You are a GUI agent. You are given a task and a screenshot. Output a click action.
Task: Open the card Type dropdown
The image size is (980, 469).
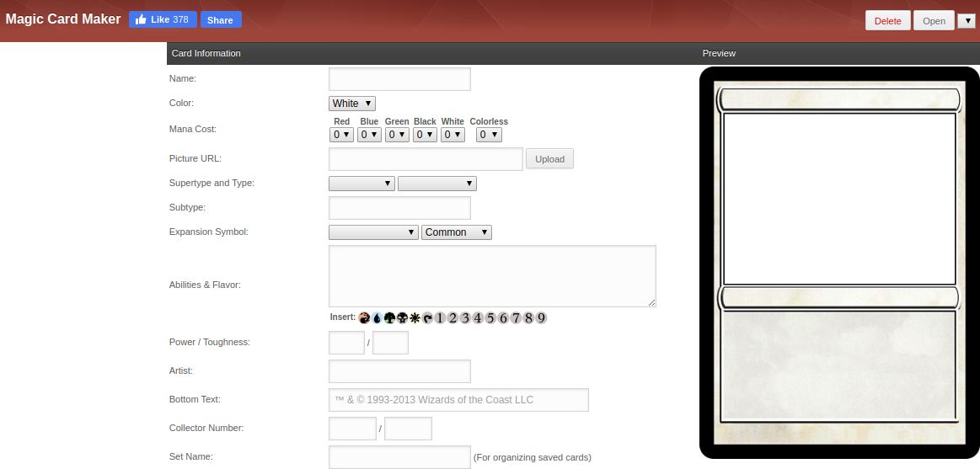coord(437,184)
